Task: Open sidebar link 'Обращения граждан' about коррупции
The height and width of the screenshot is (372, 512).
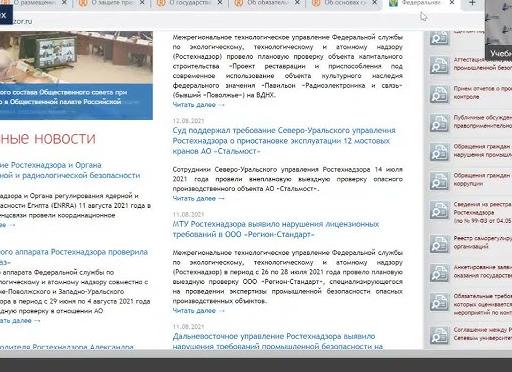Action: click(482, 179)
